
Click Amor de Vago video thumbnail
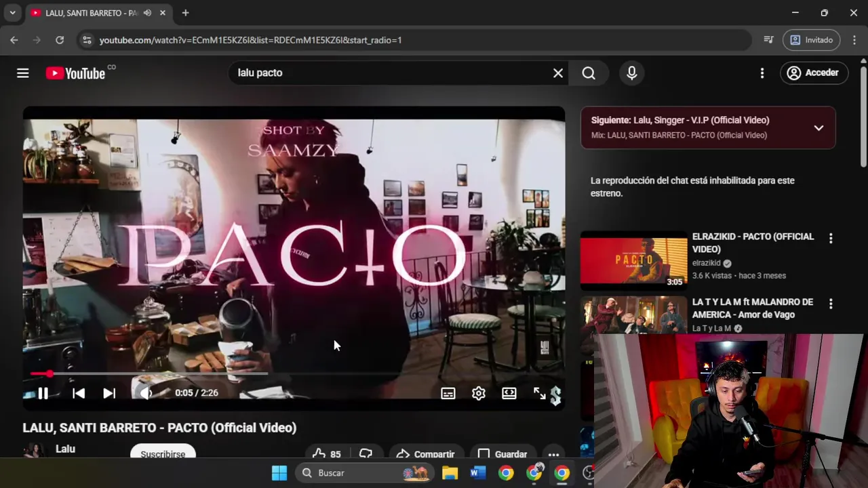(x=633, y=315)
